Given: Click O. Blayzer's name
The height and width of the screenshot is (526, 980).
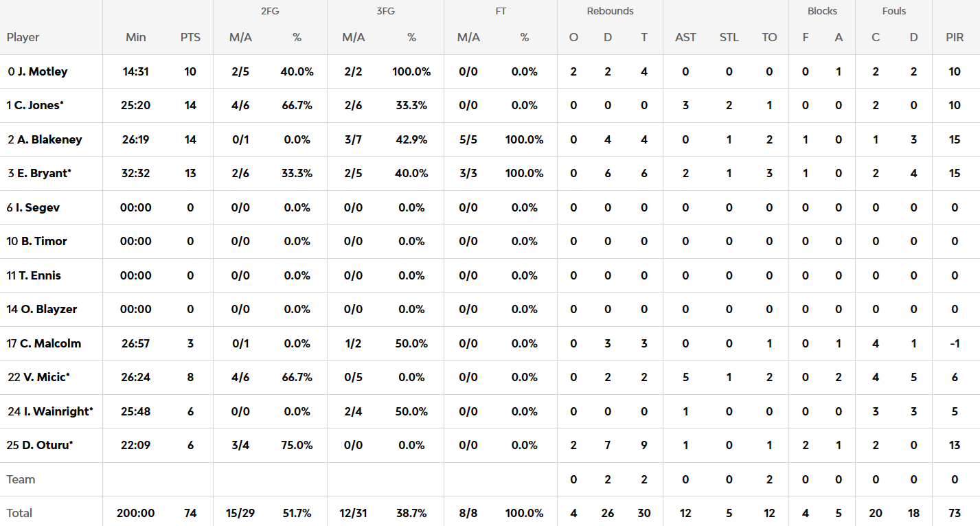Looking at the screenshot, I should tap(49, 309).
